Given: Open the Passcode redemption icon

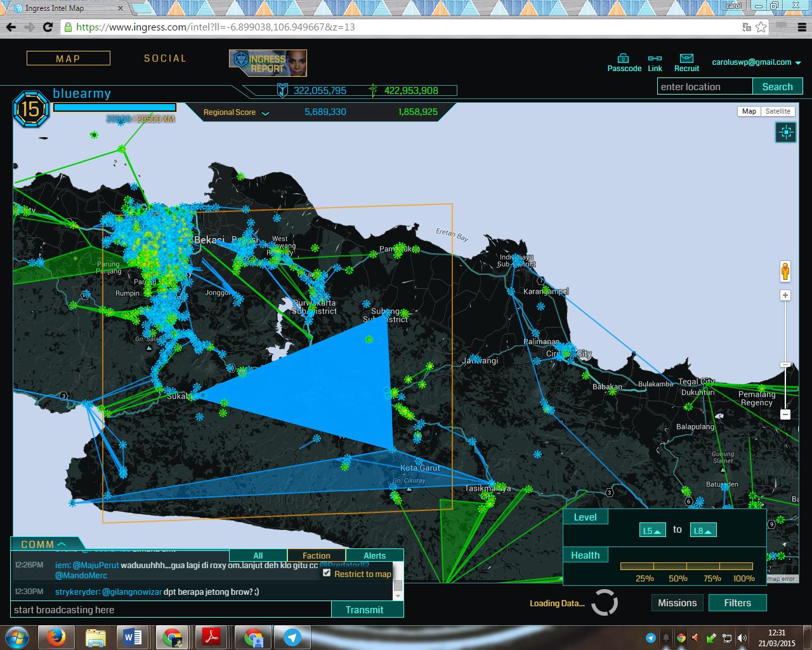Looking at the screenshot, I should click(624, 58).
